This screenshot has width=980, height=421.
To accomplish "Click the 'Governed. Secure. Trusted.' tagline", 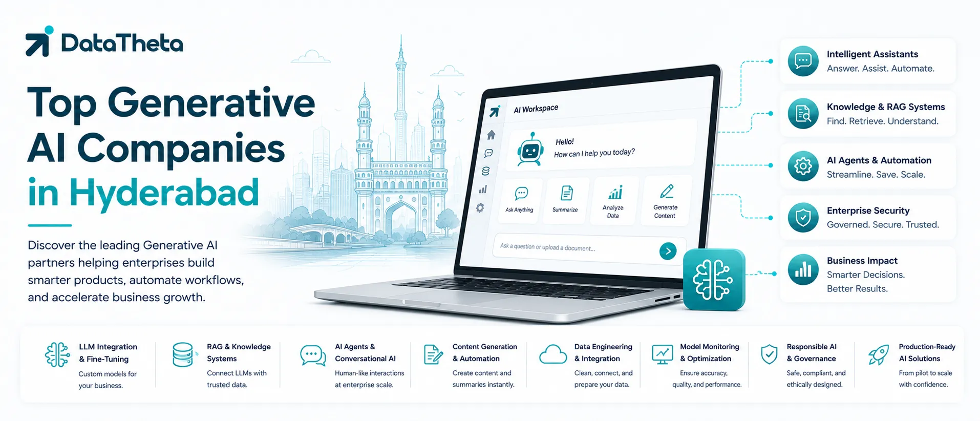I will click(x=883, y=225).
